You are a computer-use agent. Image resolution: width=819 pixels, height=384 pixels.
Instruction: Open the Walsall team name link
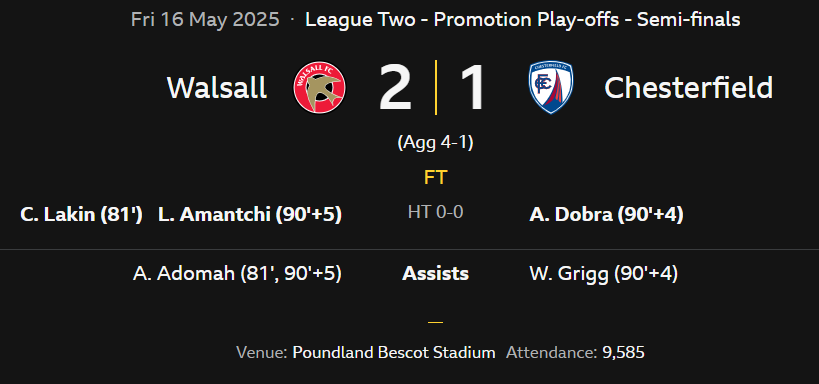[x=217, y=88]
